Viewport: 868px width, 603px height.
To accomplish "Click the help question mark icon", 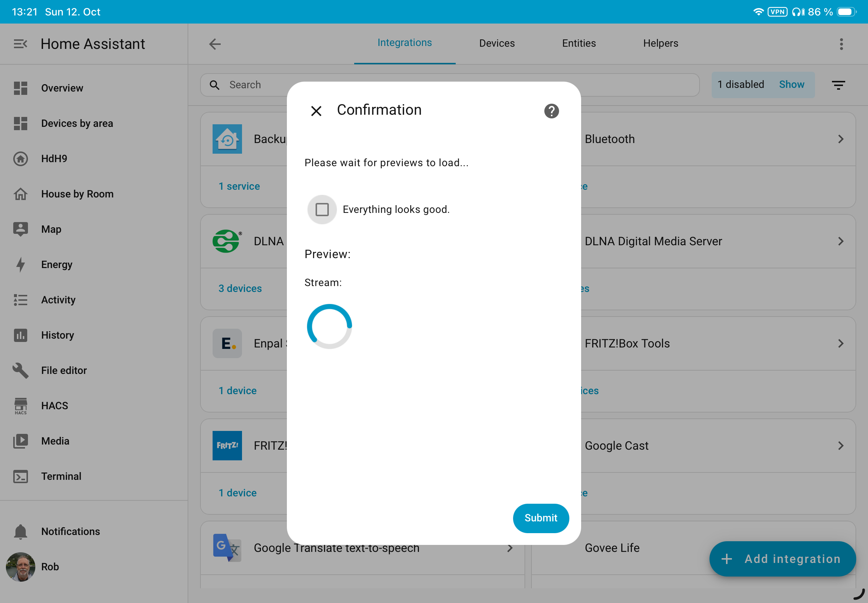I will pos(551,111).
